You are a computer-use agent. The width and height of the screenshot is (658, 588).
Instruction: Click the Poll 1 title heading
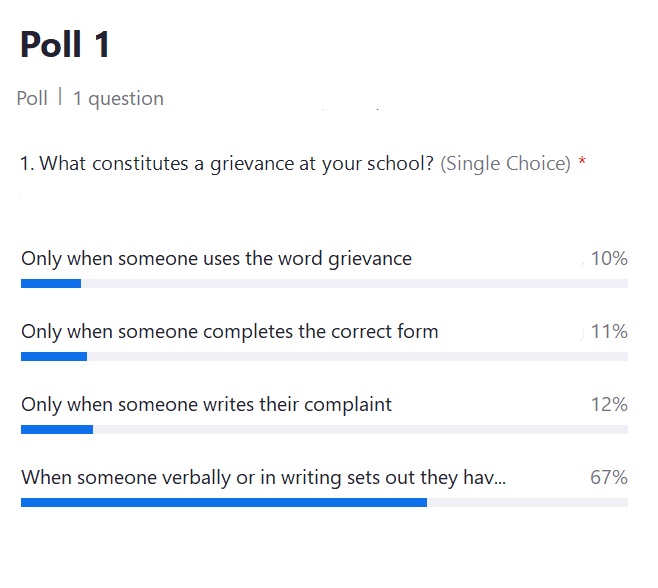tap(65, 44)
